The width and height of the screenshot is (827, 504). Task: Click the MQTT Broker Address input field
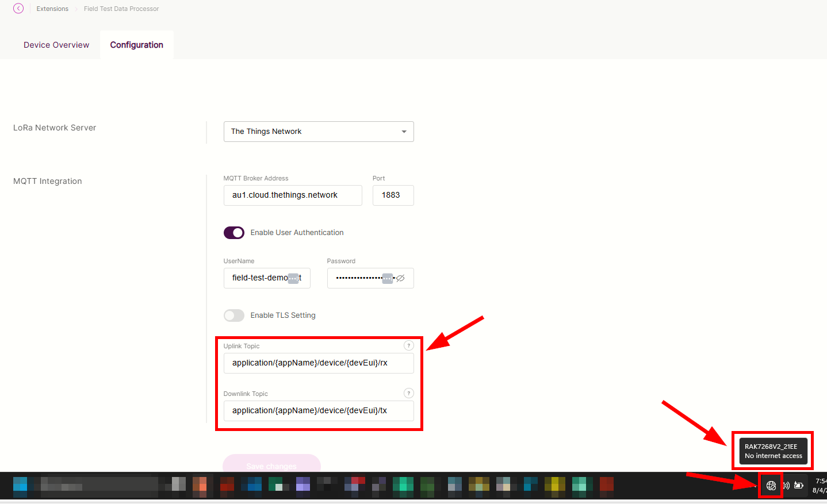click(x=292, y=195)
